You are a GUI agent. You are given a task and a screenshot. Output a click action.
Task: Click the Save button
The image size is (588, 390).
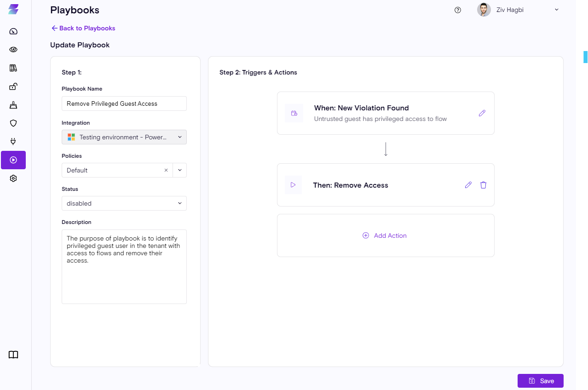[x=540, y=381]
